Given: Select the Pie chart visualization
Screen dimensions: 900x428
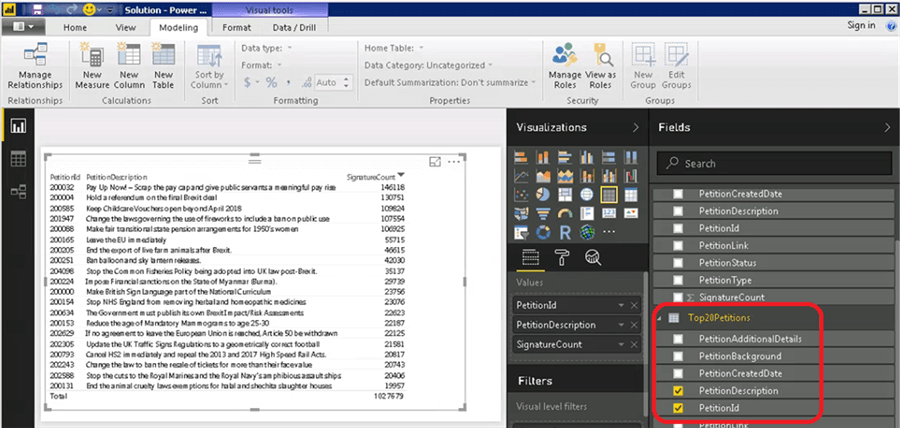Looking at the screenshot, I should tap(543, 195).
